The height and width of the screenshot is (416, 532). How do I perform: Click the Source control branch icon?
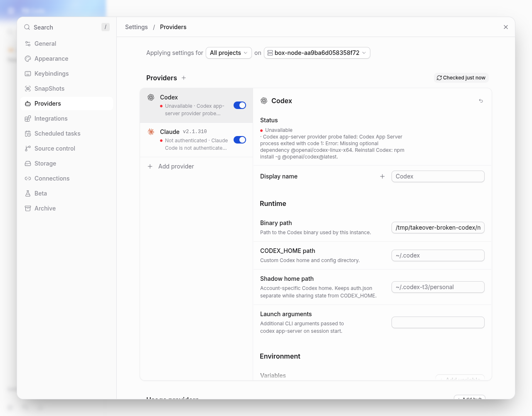click(28, 149)
